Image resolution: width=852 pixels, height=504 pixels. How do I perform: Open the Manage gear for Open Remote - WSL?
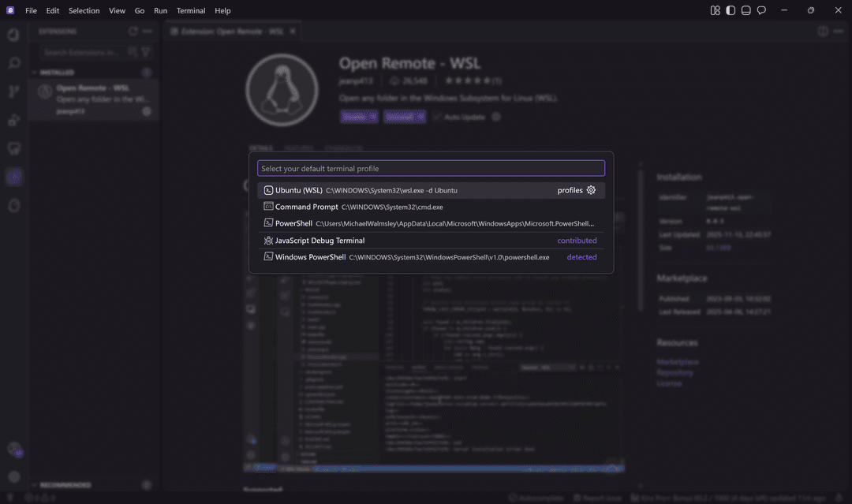(147, 110)
